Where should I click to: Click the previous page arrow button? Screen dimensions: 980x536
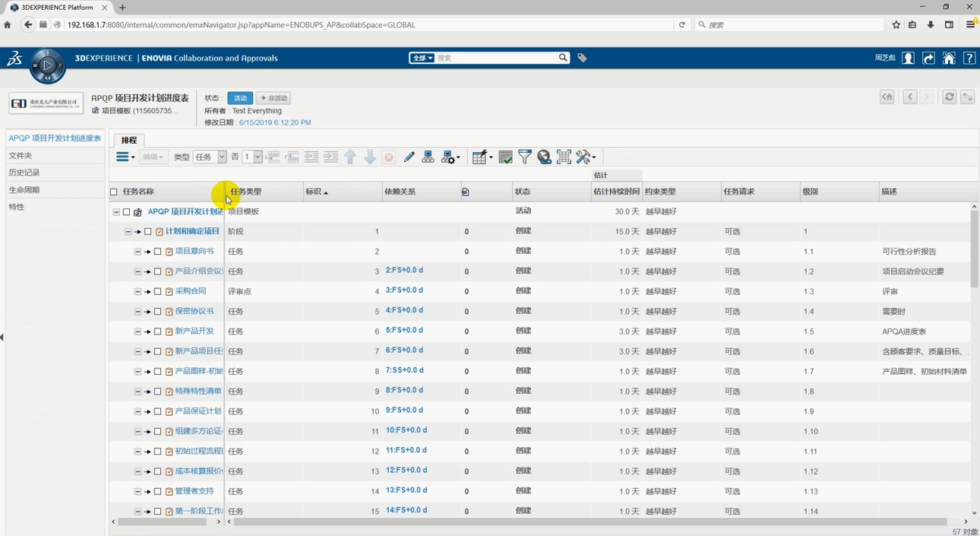click(910, 97)
